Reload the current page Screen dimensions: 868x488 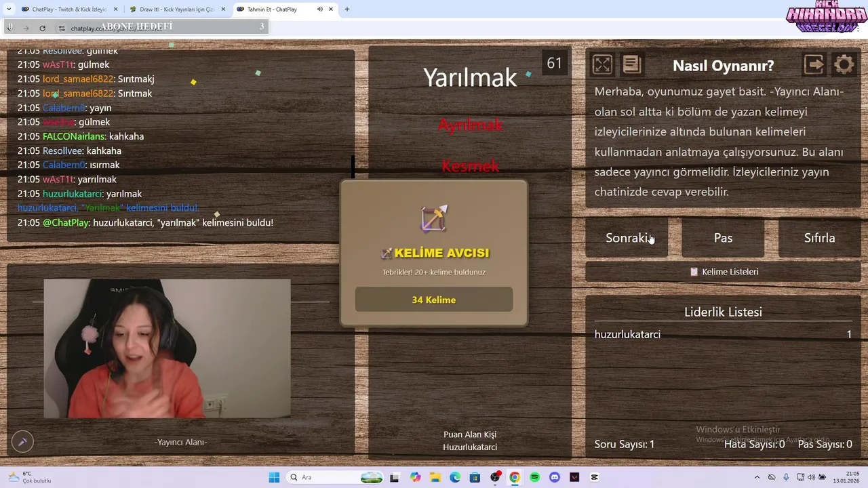(42, 28)
